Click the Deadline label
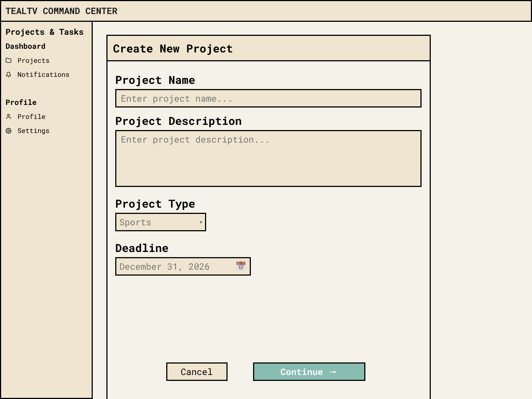 click(142, 248)
